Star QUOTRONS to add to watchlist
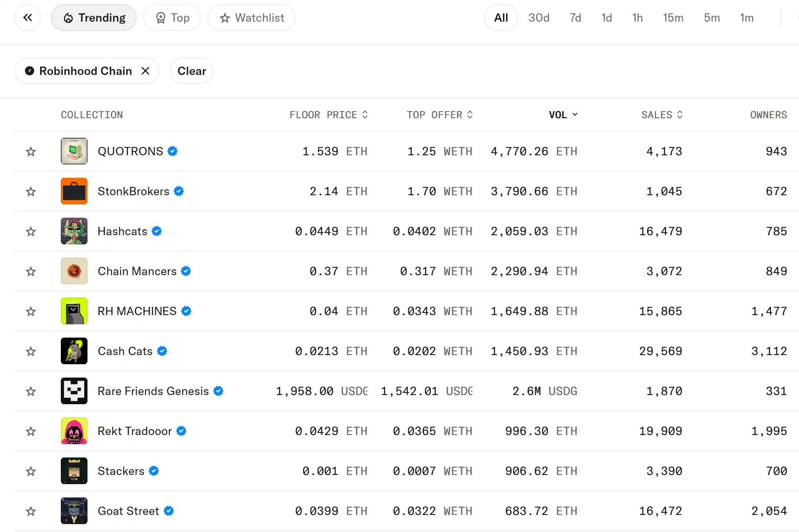The width and height of the screenshot is (799, 532). coord(31,152)
